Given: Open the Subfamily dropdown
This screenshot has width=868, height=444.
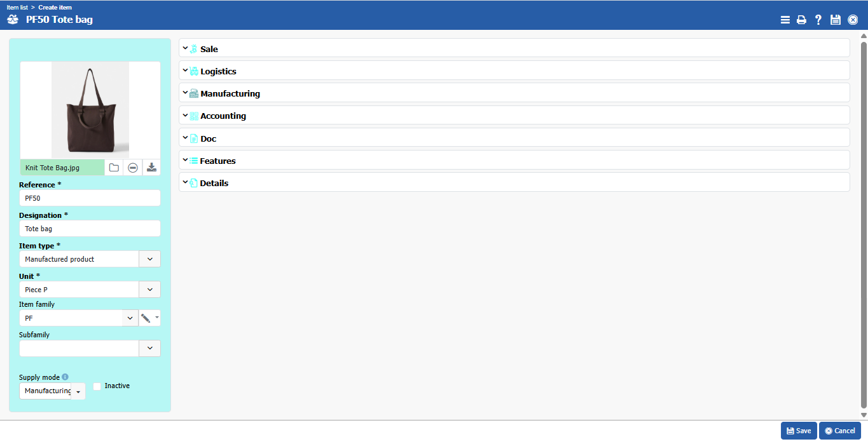Looking at the screenshot, I should click(149, 349).
